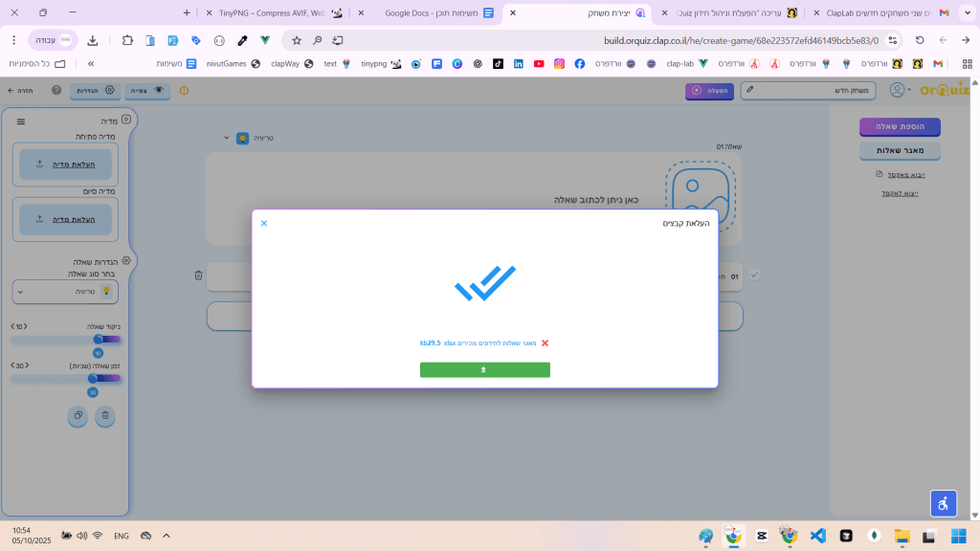Click the accessibility wheelchair icon

[x=944, y=503]
